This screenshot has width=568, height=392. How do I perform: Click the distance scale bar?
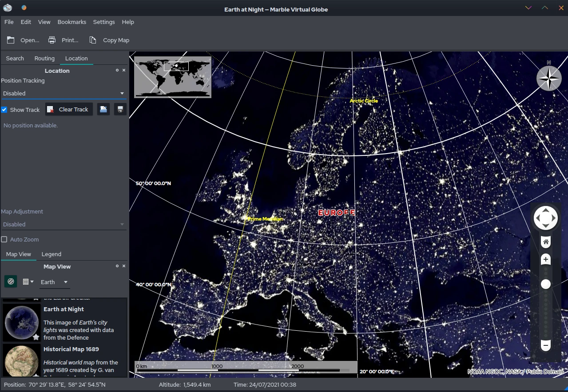tap(246, 368)
